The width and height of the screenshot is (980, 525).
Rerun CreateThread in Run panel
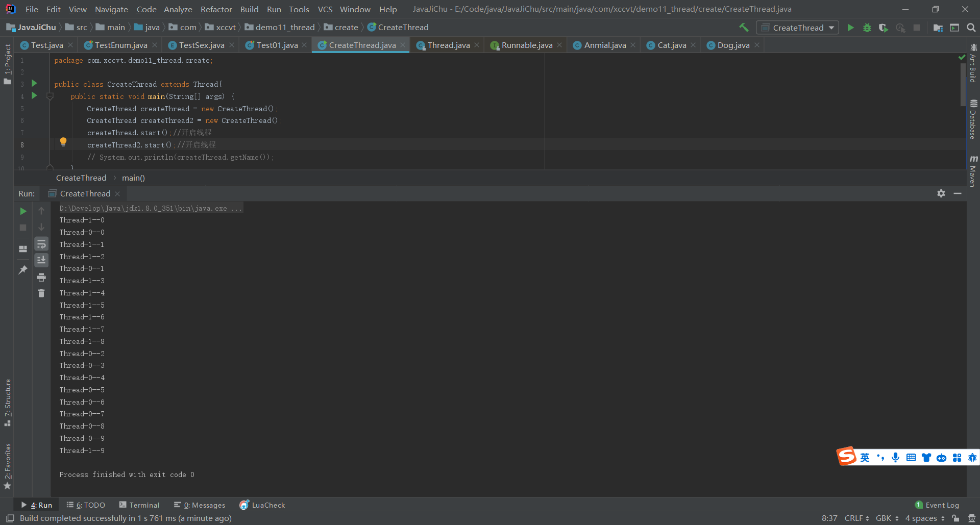click(x=23, y=211)
